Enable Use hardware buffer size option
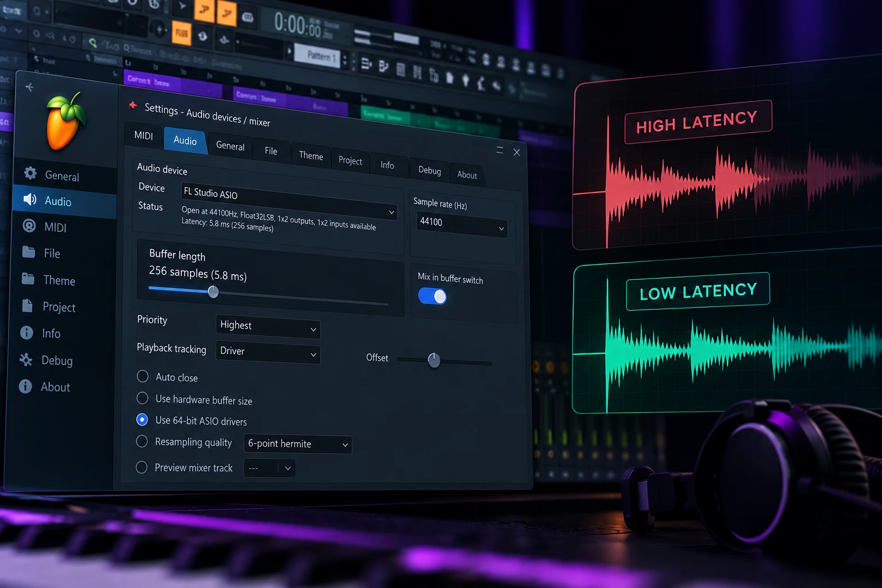Image resolution: width=882 pixels, height=588 pixels. (x=142, y=398)
